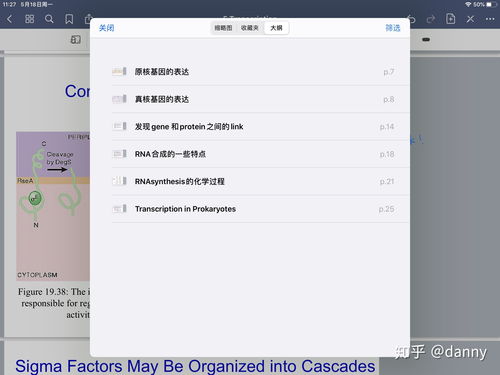Go to Transcription in Prokaryotes entry
The height and width of the screenshot is (375, 500).
click(x=260, y=209)
